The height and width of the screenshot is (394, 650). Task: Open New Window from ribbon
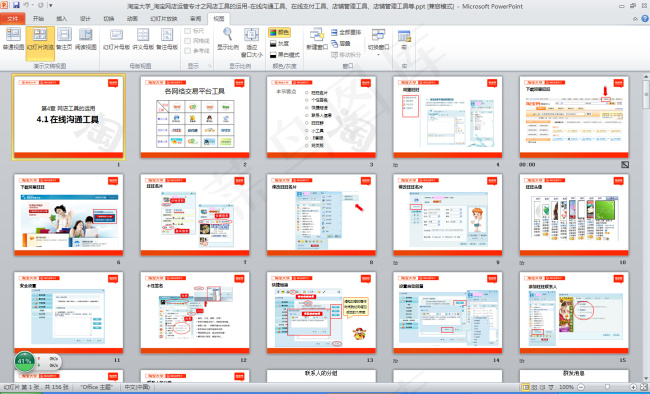tap(317, 39)
